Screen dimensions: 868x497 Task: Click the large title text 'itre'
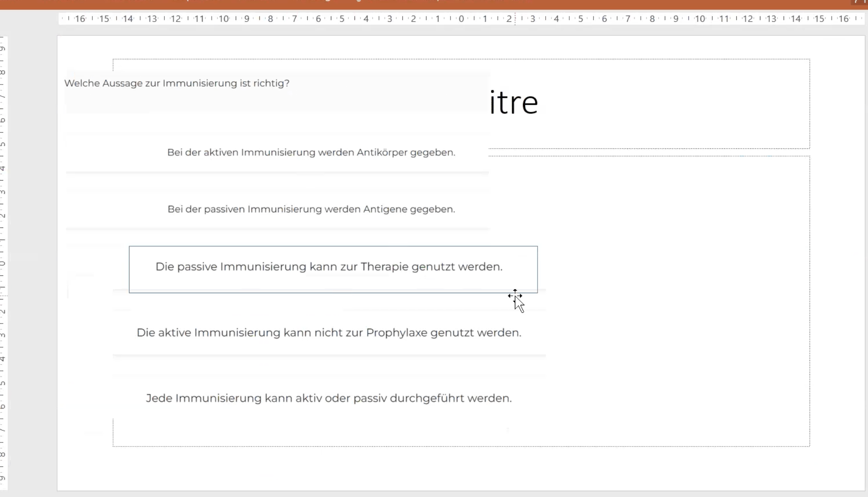[513, 103]
